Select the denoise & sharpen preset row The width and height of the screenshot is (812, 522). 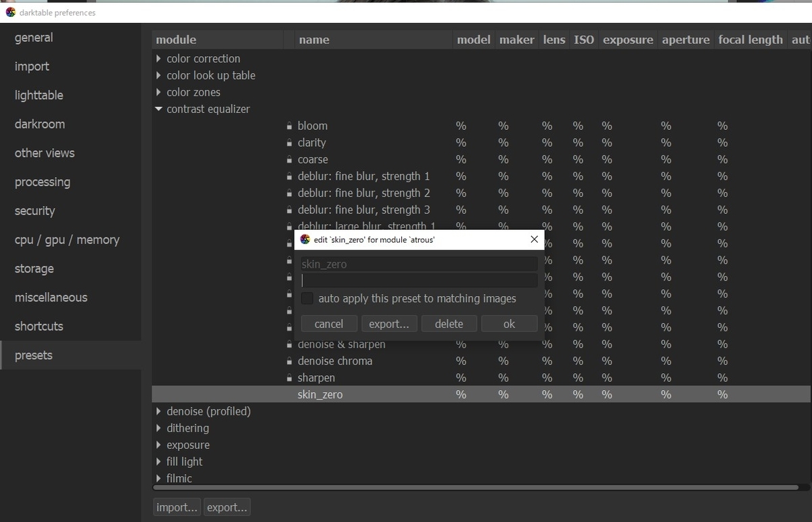480,345
